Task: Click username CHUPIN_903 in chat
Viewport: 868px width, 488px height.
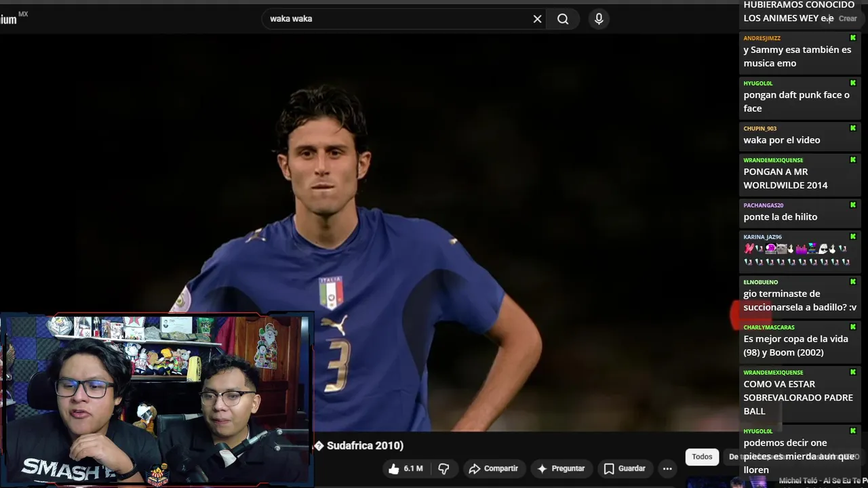Action: click(x=759, y=129)
